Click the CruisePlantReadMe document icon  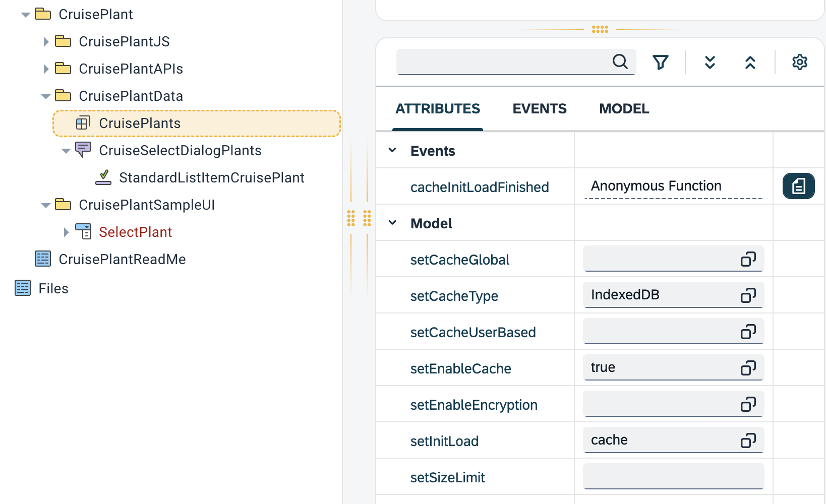click(43, 259)
